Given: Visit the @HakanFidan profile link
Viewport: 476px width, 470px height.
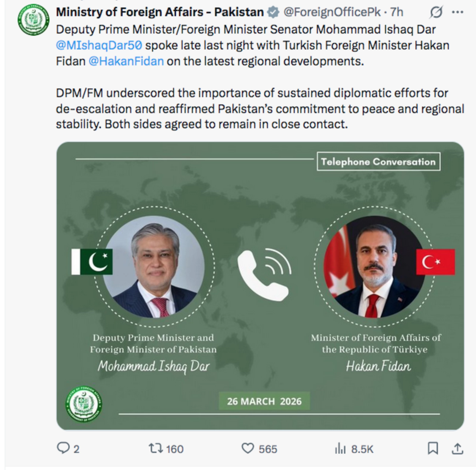Looking at the screenshot, I should (125, 61).
